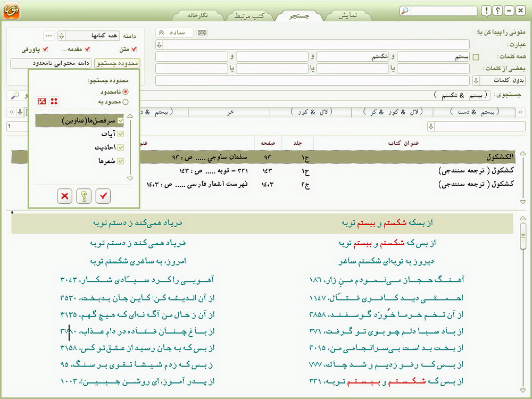Toggle the مقدمه checkbox
The image size is (532, 399).
tap(87, 49)
